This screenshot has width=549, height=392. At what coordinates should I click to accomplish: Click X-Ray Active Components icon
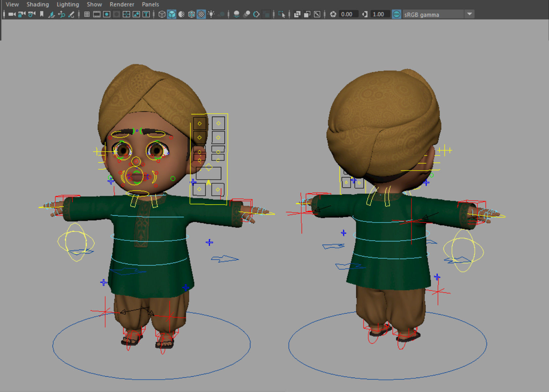[307, 14]
